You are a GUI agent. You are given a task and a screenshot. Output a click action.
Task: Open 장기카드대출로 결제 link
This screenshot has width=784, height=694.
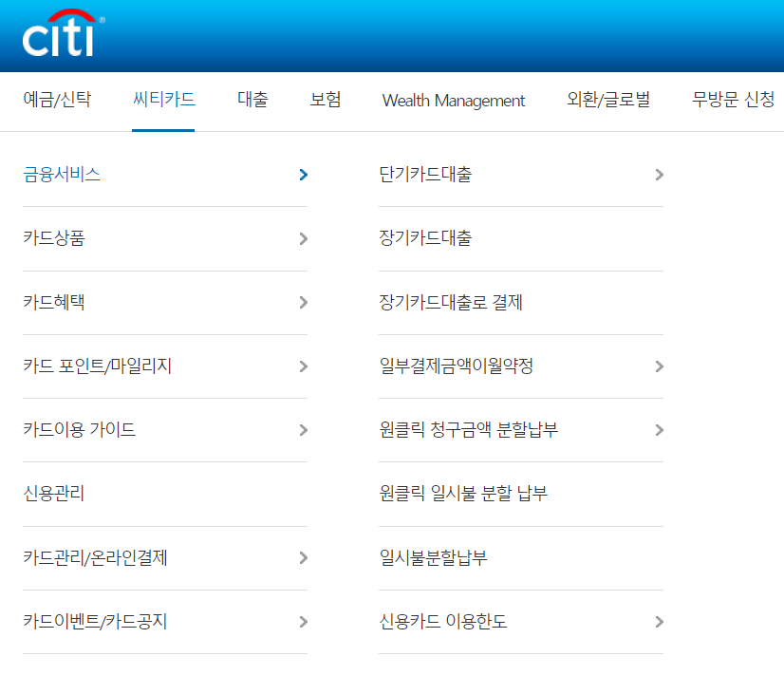(451, 302)
